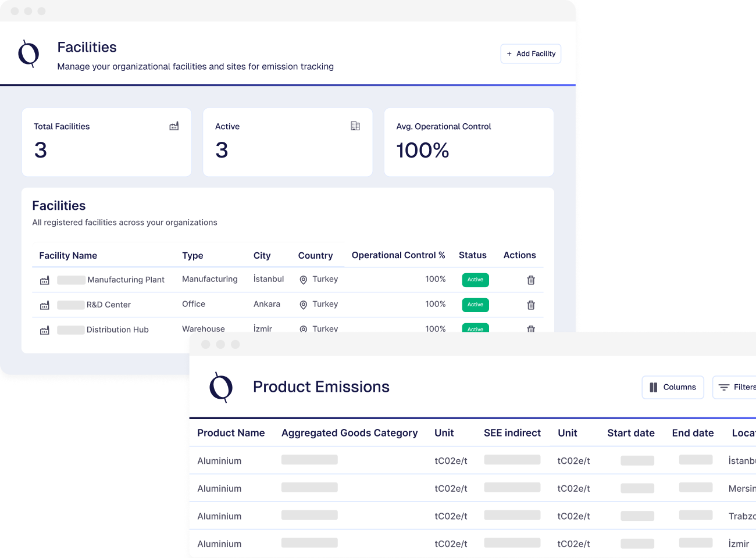Delete the Manufacturing Plant facility row

[x=530, y=280]
